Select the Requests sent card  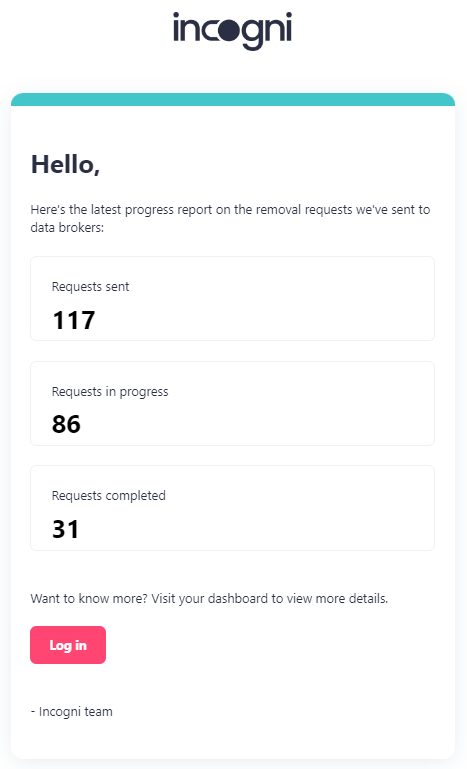pyautogui.click(x=233, y=298)
